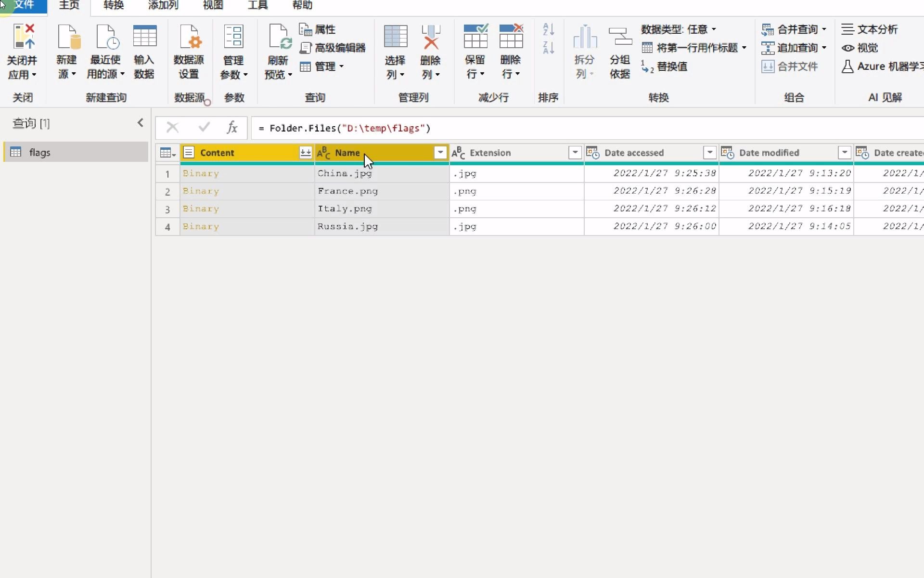Click the Combine Files icon in Content header
The image size is (924, 578).
click(x=305, y=153)
